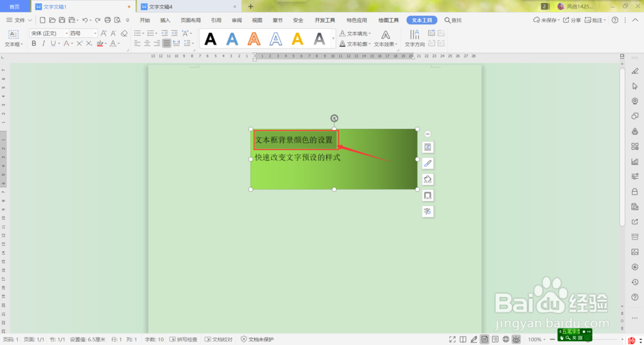Choose the orange outline text style preset

pyautogui.click(x=254, y=39)
